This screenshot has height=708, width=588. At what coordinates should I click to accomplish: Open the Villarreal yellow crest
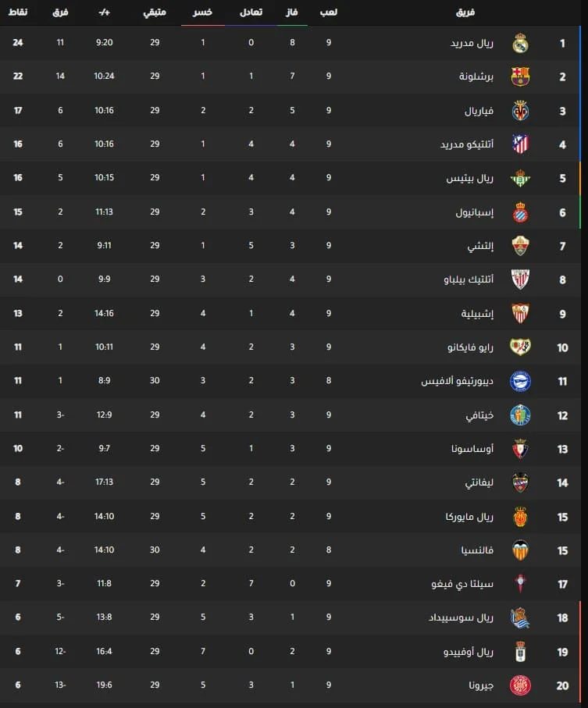pyautogui.click(x=520, y=111)
